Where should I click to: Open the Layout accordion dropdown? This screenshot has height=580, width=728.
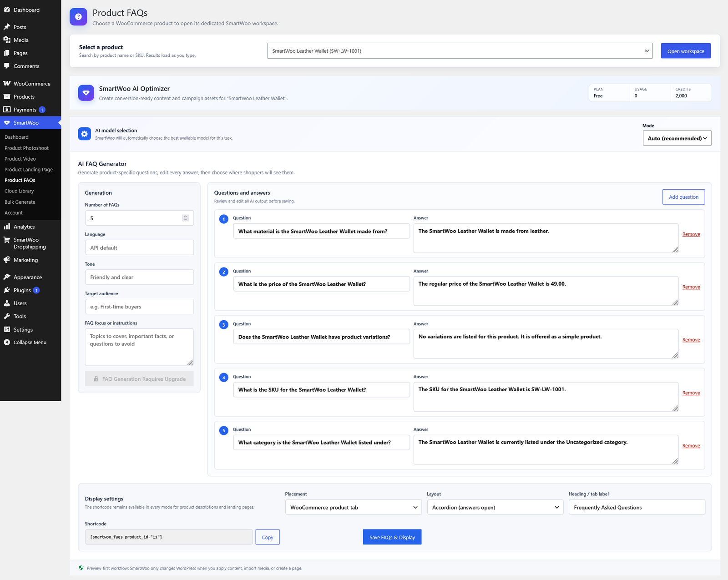pyautogui.click(x=495, y=507)
